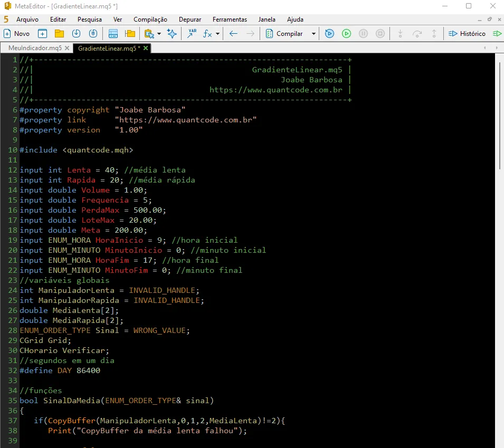Click the clipboard-with-cursor toolbar icon
This screenshot has height=448, width=504.
(149, 33)
